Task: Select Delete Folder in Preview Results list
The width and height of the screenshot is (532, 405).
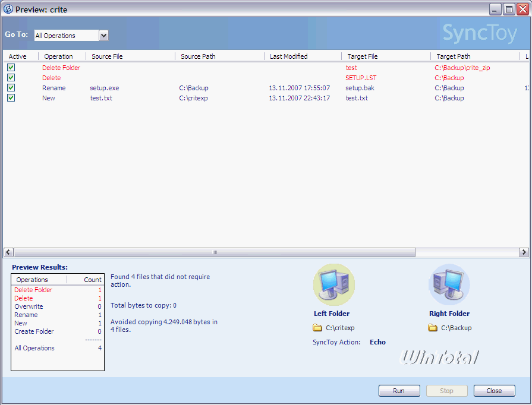Action: pos(33,290)
